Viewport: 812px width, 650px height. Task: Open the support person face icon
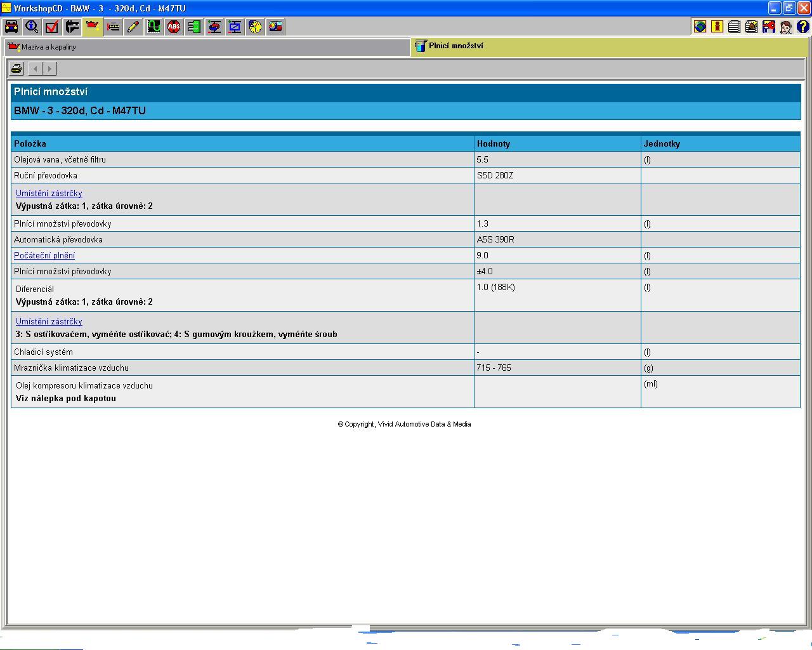[x=785, y=27]
